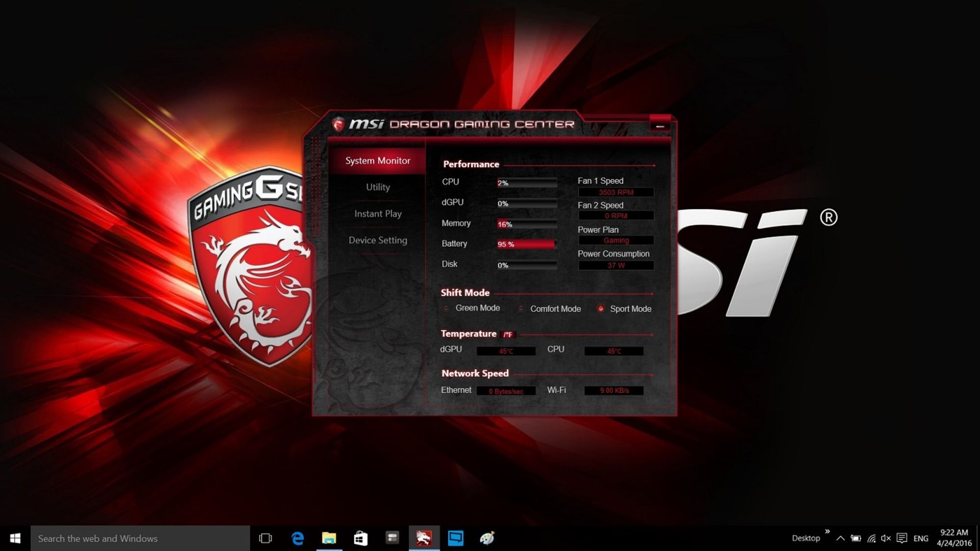Click the Shift Mode section heading
This screenshot has width=980, height=551.
pyautogui.click(x=465, y=293)
